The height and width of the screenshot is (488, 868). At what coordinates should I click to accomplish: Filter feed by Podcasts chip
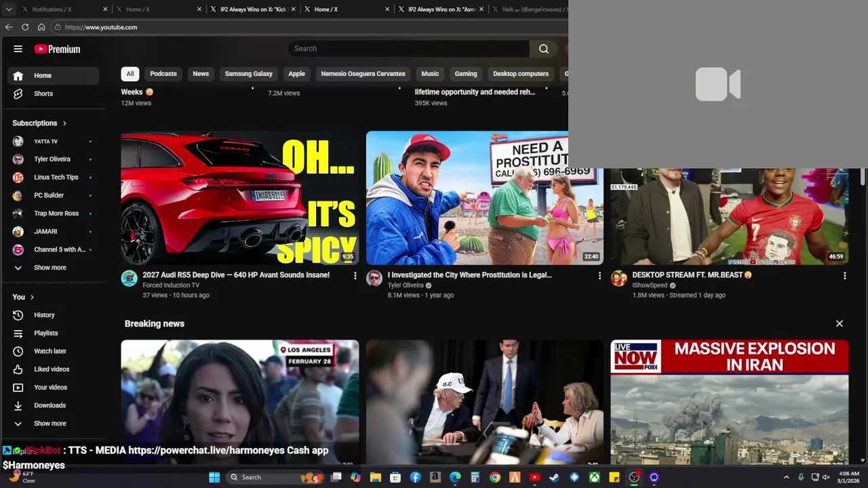click(x=163, y=74)
